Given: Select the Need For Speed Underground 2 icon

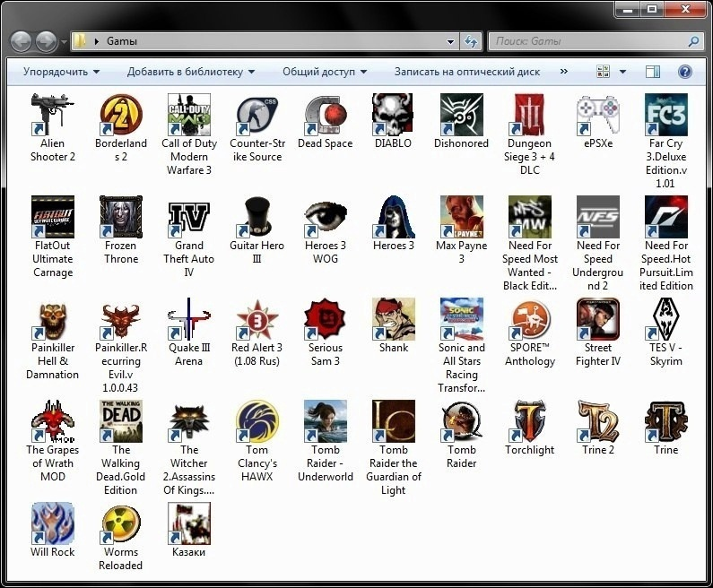Looking at the screenshot, I should tap(598, 217).
